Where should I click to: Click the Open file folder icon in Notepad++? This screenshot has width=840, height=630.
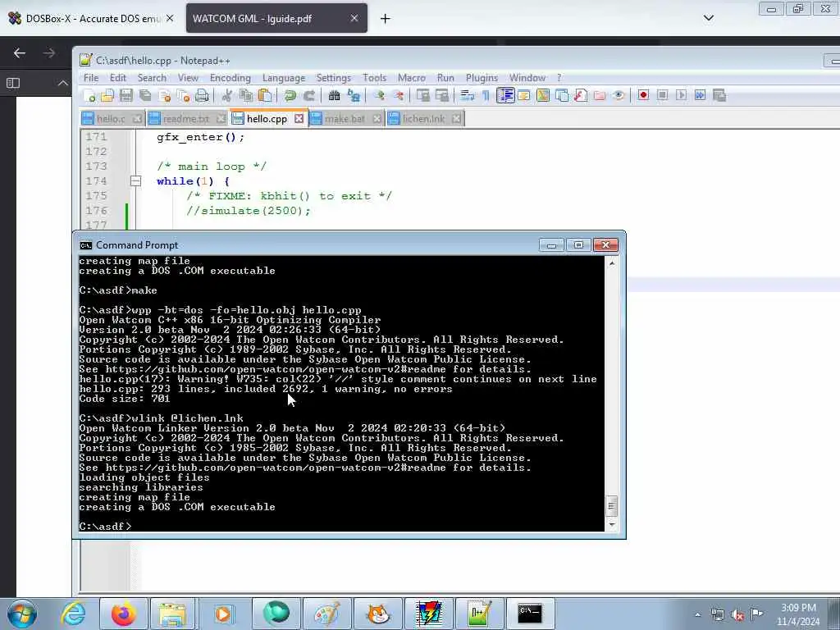107,96
